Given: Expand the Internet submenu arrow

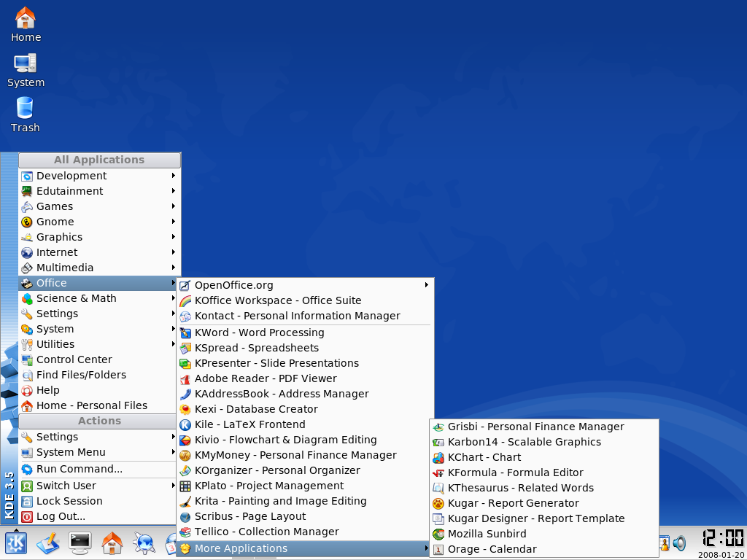Looking at the screenshot, I should (x=174, y=252).
